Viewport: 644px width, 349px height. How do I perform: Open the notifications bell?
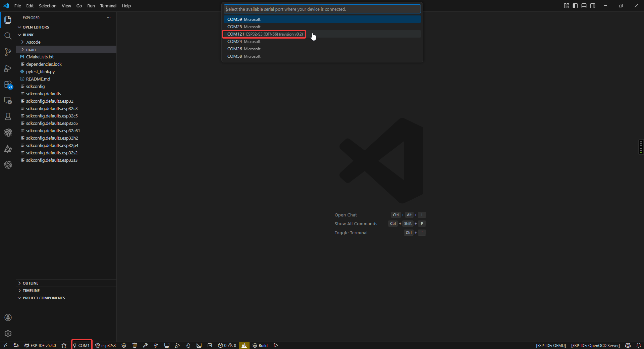(639, 345)
